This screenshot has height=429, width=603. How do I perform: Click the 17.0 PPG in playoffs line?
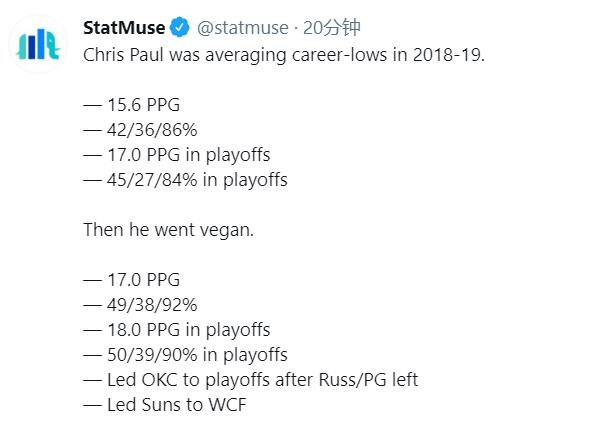coord(177,154)
